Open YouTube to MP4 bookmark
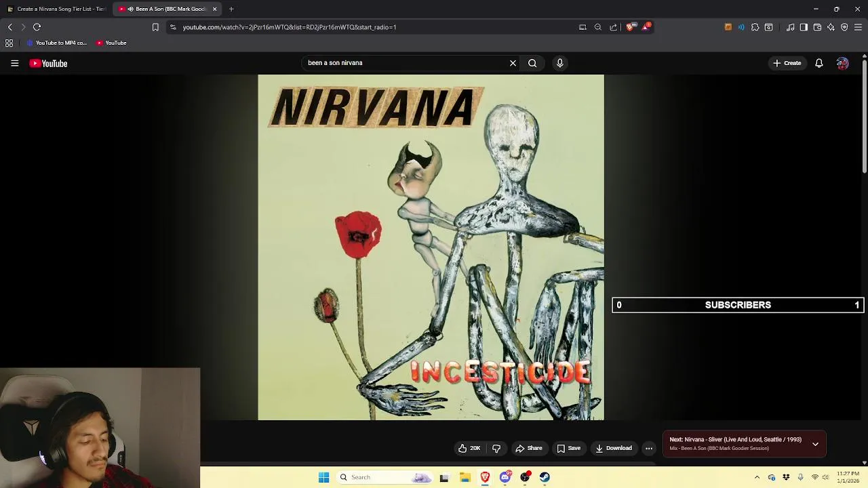 pyautogui.click(x=57, y=43)
